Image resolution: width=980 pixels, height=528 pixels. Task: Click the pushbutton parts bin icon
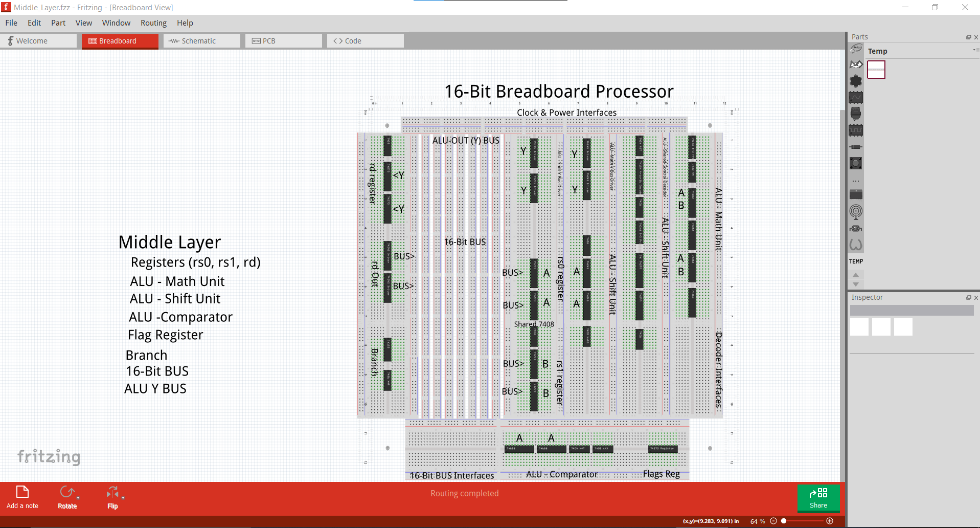856,163
